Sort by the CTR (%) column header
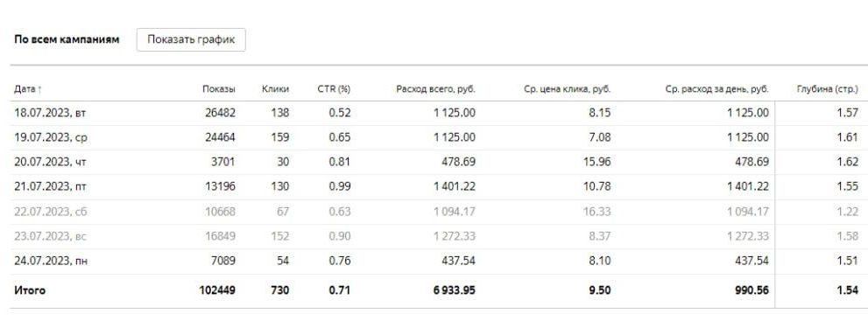This screenshot has height=328, width=868. [x=334, y=89]
